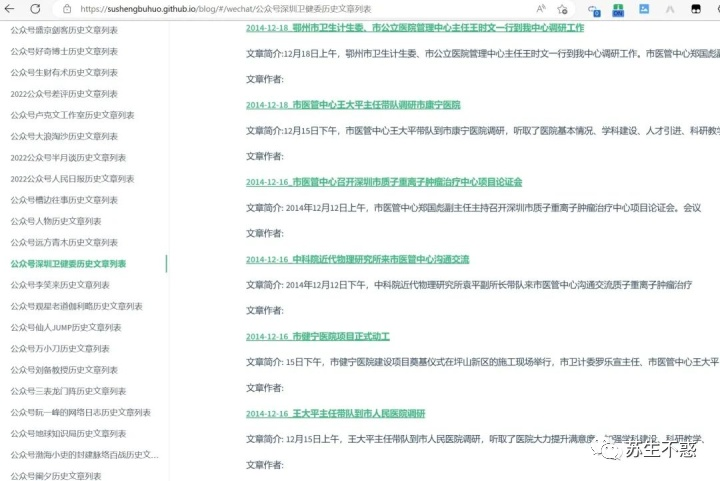Open the blue image extension icon

pyautogui.click(x=644, y=9)
